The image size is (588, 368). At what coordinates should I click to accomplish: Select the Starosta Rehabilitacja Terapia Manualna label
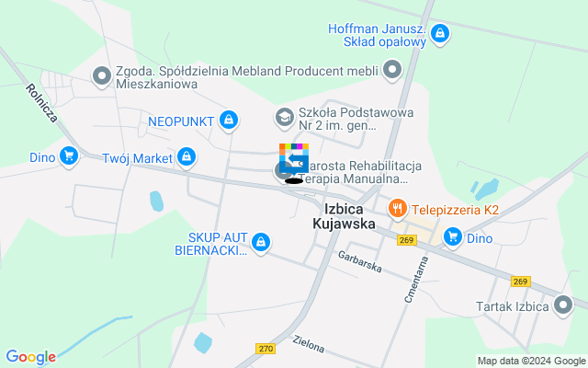(360, 172)
